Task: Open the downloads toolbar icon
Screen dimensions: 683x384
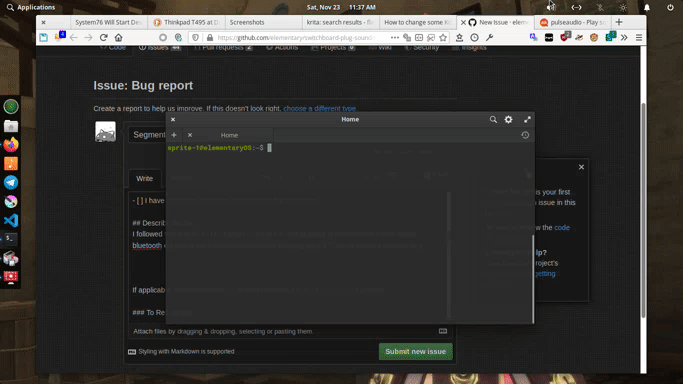Action: [x=459, y=37]
